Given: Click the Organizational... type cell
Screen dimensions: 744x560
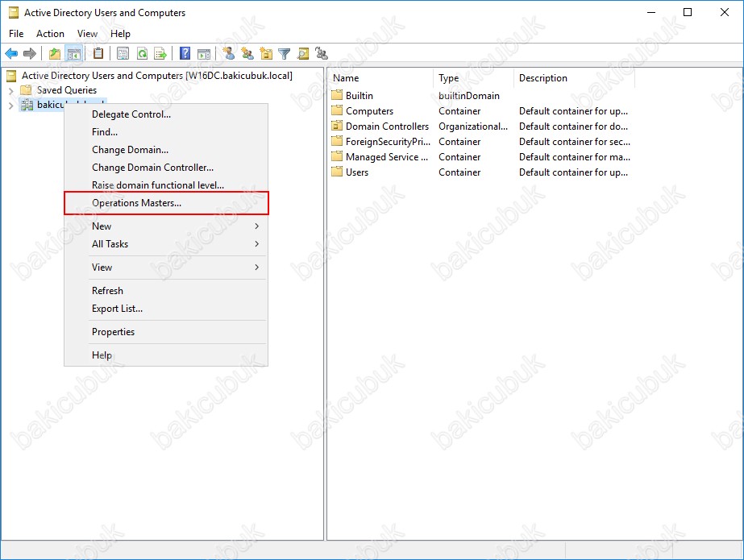Looking at the screenshot, I should [473, 127].
